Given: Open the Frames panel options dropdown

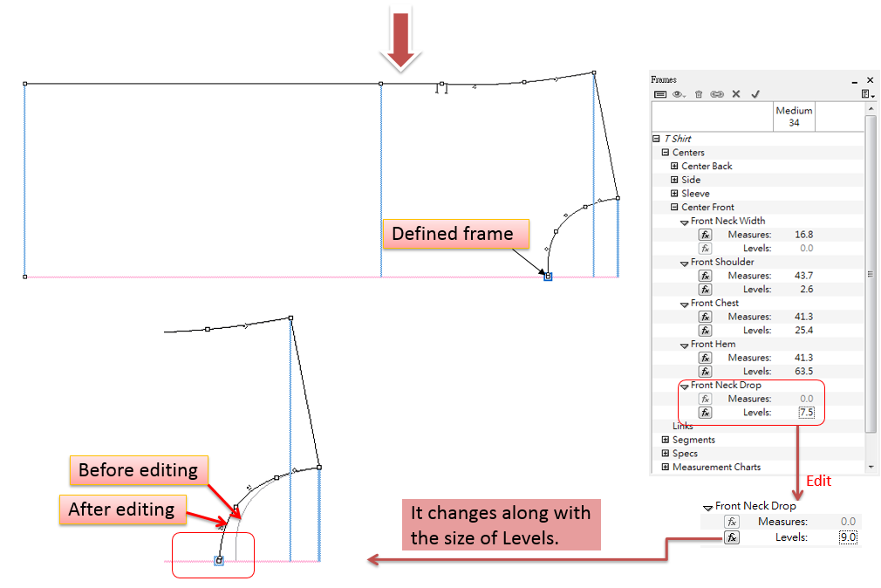Looking at the screenshot, I should [x=867, y=94].
